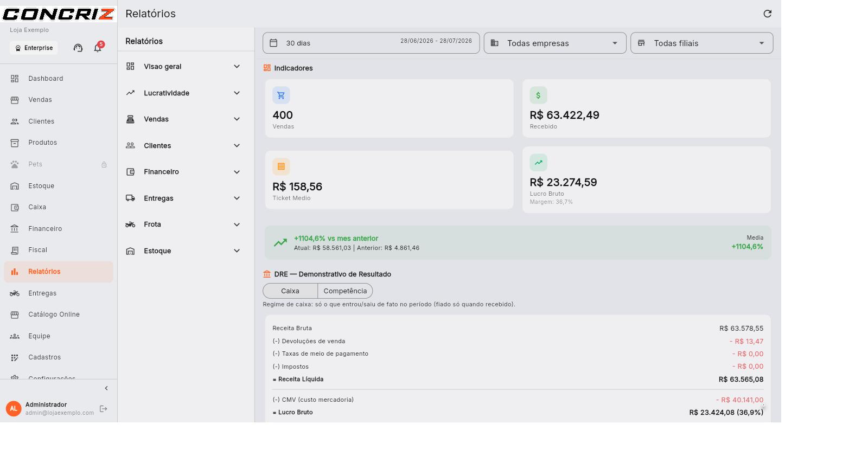The image size is (868, 469).
Task: Click the 400 Vendas indicator card
Action: pos(389,108)
